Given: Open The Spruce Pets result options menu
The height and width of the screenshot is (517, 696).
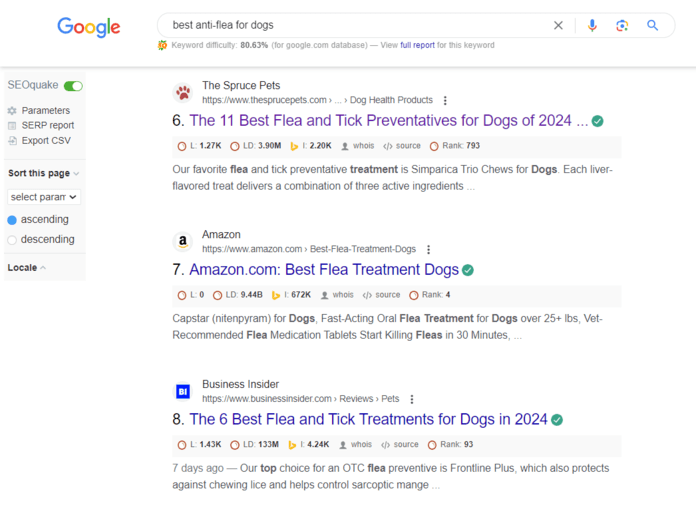Looking at the screenshot, I should point(445,100).
